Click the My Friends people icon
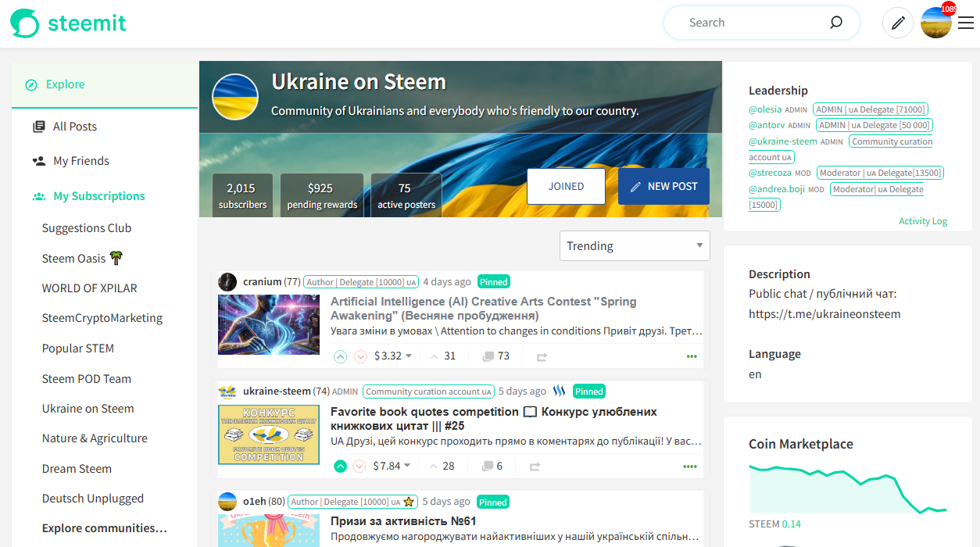 38,161
